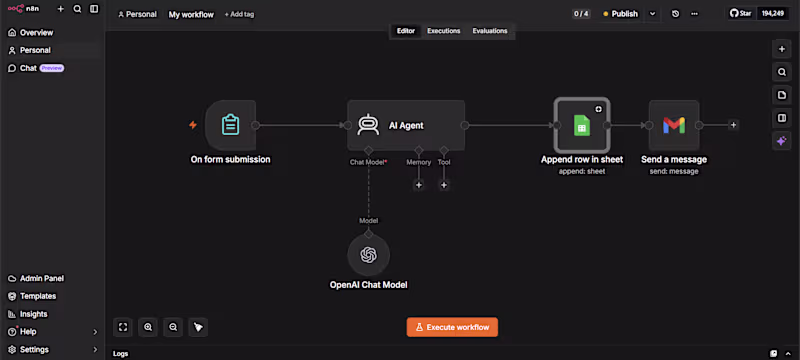The height and width of the screenshot is (360, 800).
Task: Add a sticky note from right panel
Action: coord(781,95)
